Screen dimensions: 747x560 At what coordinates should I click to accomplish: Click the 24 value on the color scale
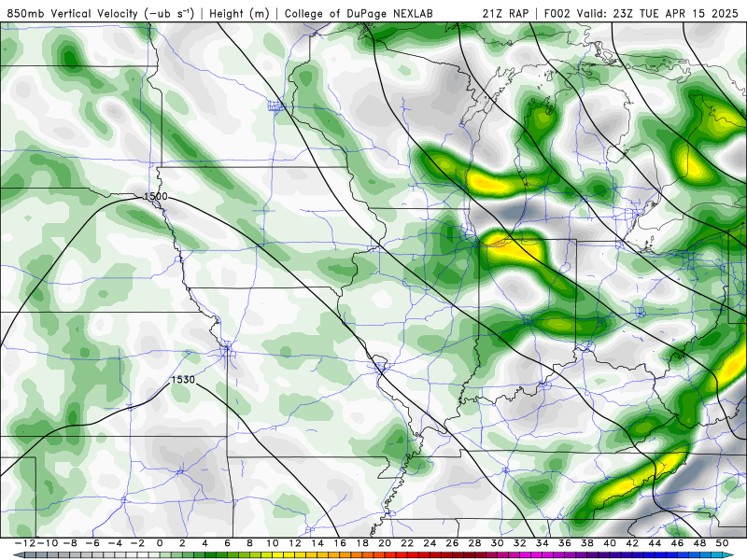pyautogui.click(x=430, y=543)
